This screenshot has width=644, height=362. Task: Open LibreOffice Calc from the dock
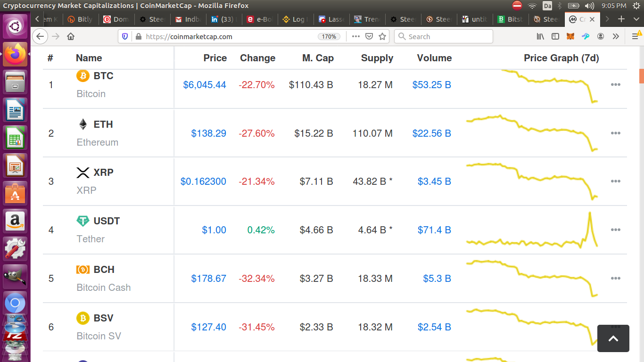15,138
